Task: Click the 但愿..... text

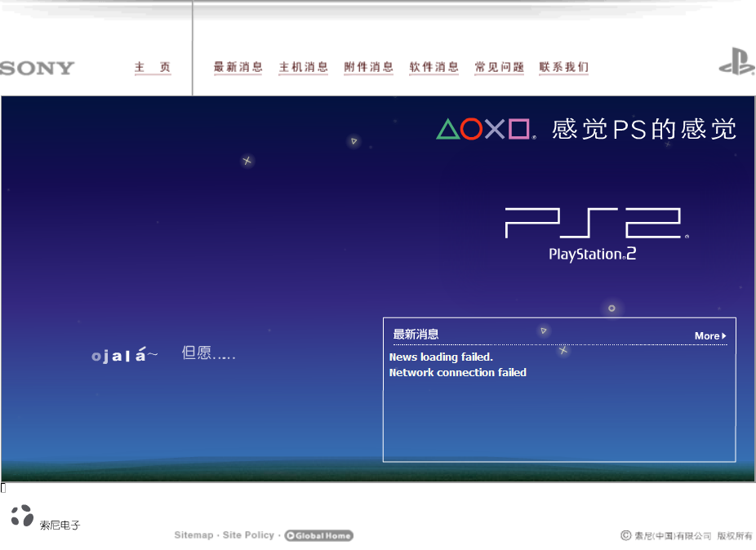Action: pos(209,353)
